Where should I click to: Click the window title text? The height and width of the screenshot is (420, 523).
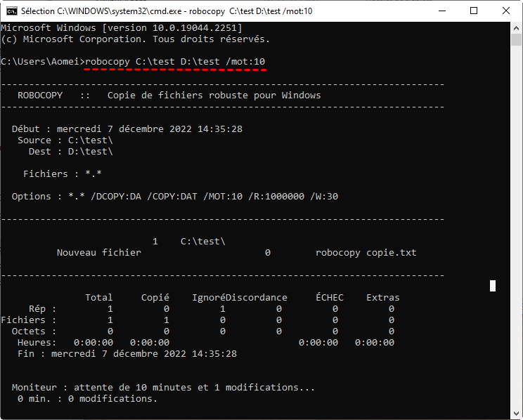[167, 11]
